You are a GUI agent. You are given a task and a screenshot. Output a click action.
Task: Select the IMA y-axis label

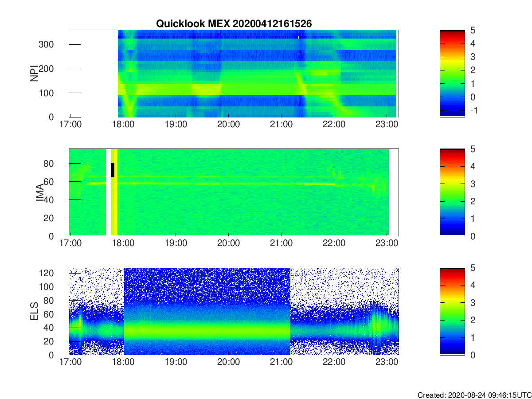click(40, 192)
